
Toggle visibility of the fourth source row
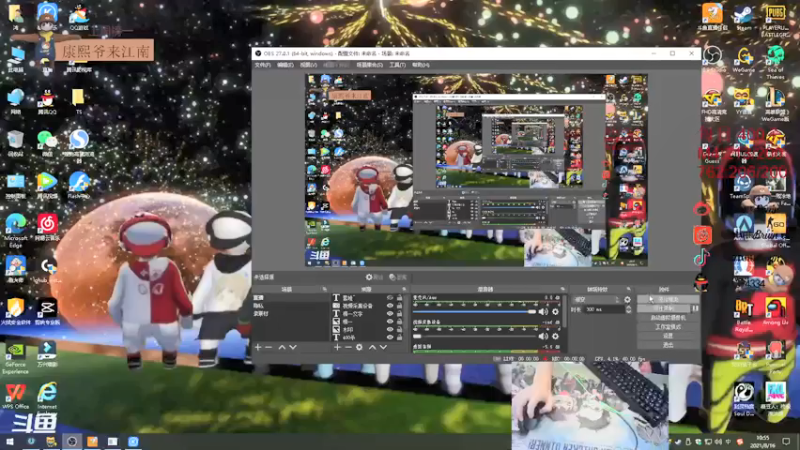[x=390, y=322]
